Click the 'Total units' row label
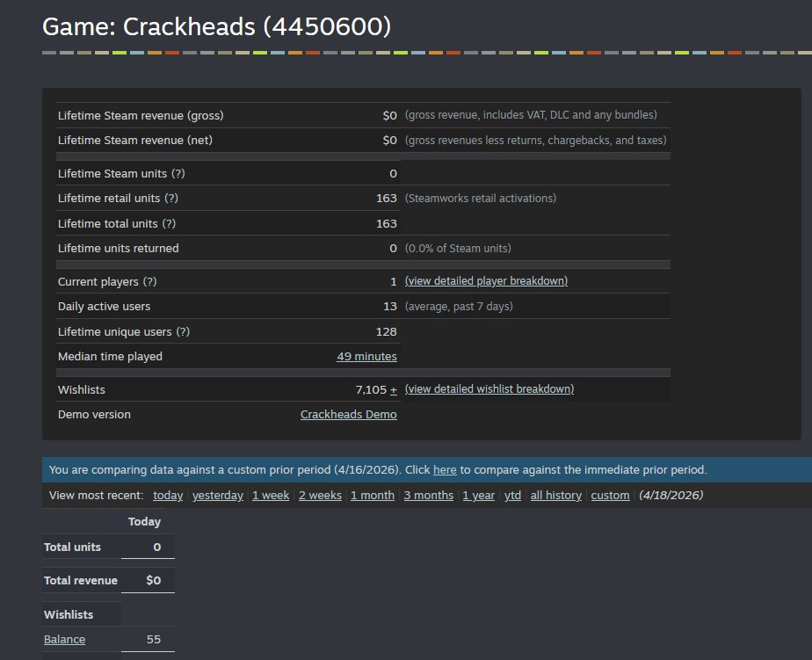The image size is (812, 660). tap(72, 547)
